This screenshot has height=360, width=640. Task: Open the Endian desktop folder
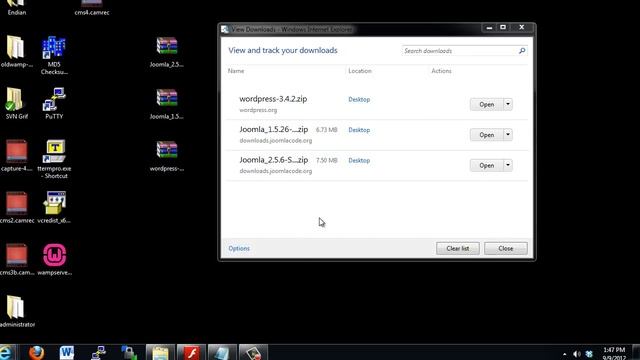tap(16, 7)
